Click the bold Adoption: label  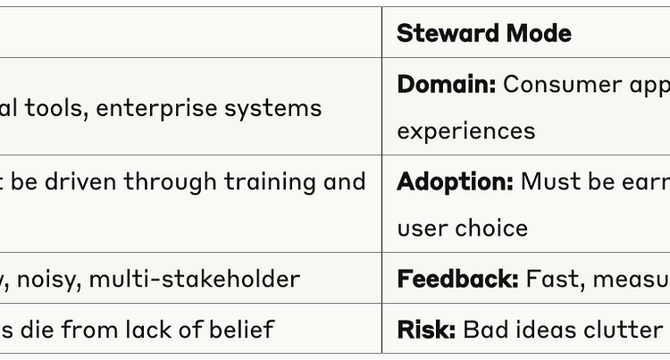pyautogui.click(x=455, y=181)
